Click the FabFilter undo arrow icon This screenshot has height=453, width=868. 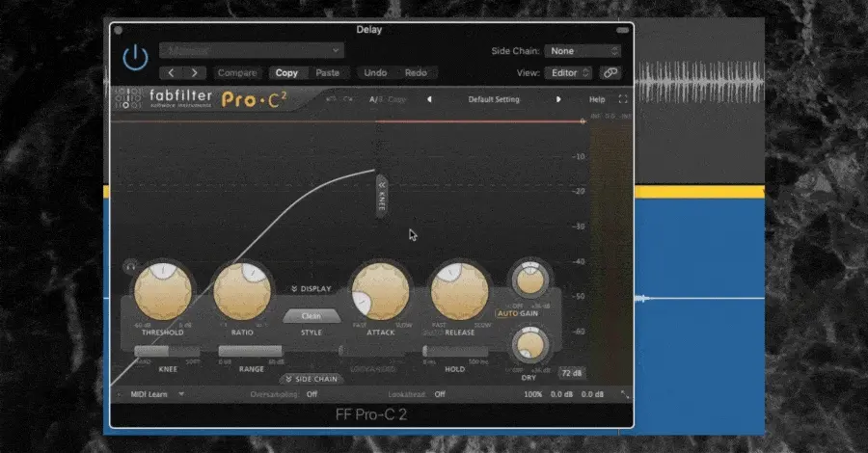[x=331, y=99]
